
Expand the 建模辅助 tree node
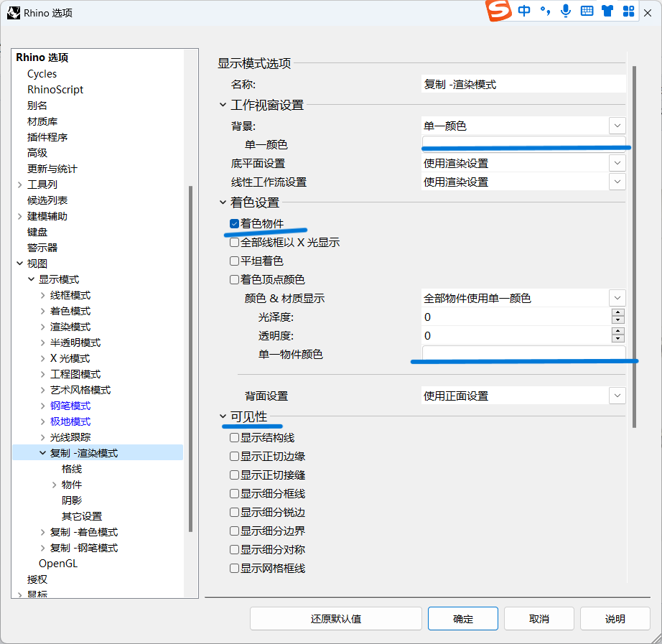pos(20,216)
